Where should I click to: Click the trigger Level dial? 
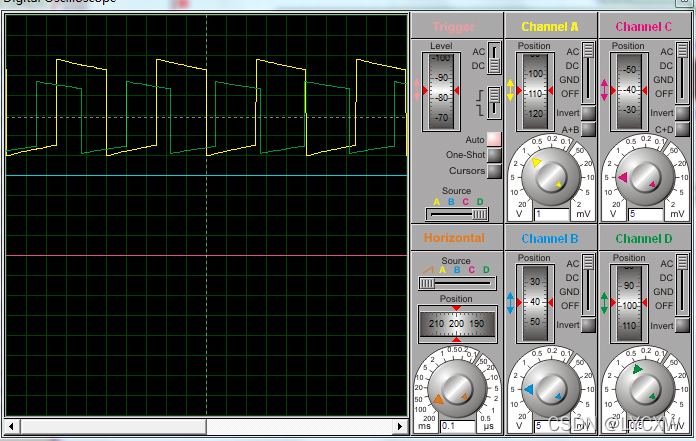[x=441, y=91]
